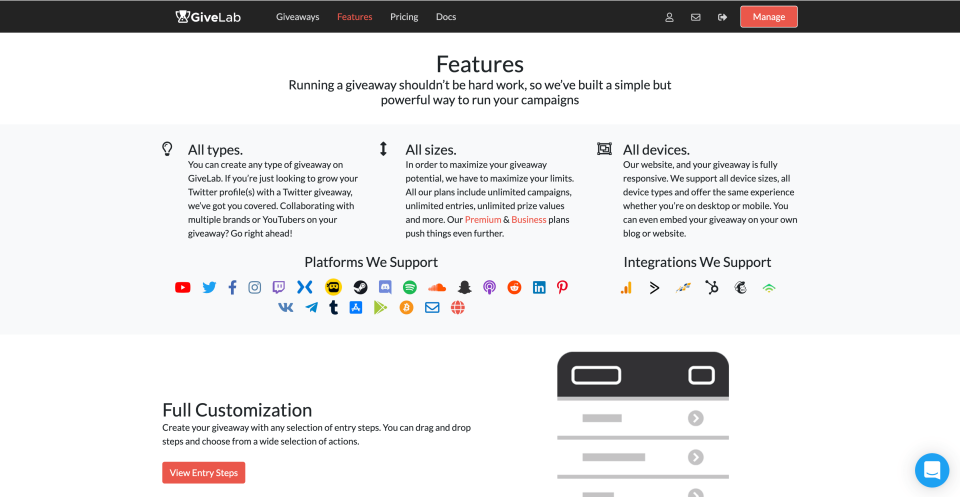This screenshot has height=497, width=960.
Task: Select the Telegram paper plane icon
Action: coord(312,307)
